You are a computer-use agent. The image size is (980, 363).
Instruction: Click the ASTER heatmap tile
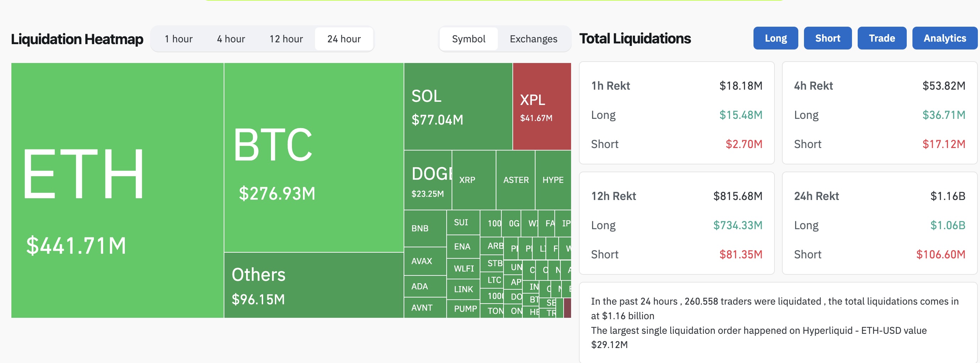(516, 180)
